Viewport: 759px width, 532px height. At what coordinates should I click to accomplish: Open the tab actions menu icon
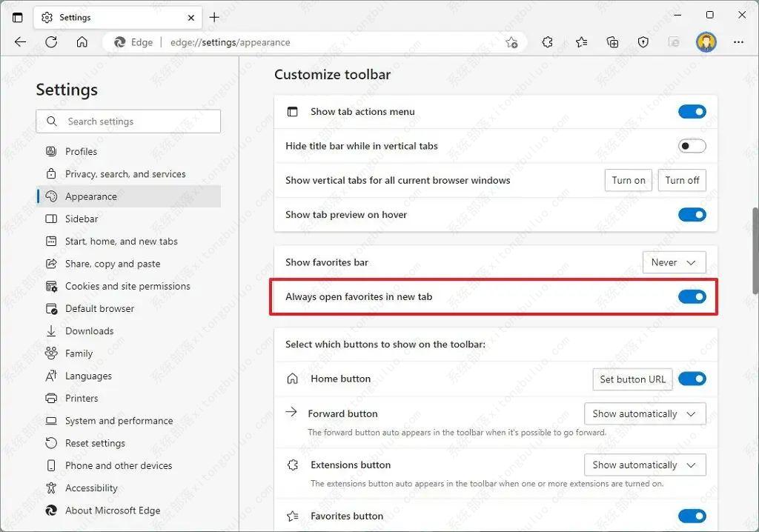coord(18,18)
